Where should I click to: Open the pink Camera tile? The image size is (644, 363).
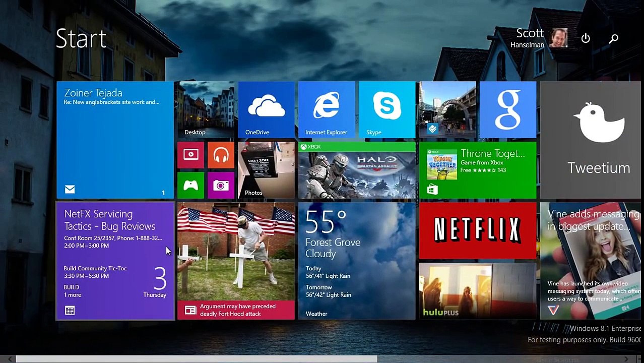[x=221, y=186]
